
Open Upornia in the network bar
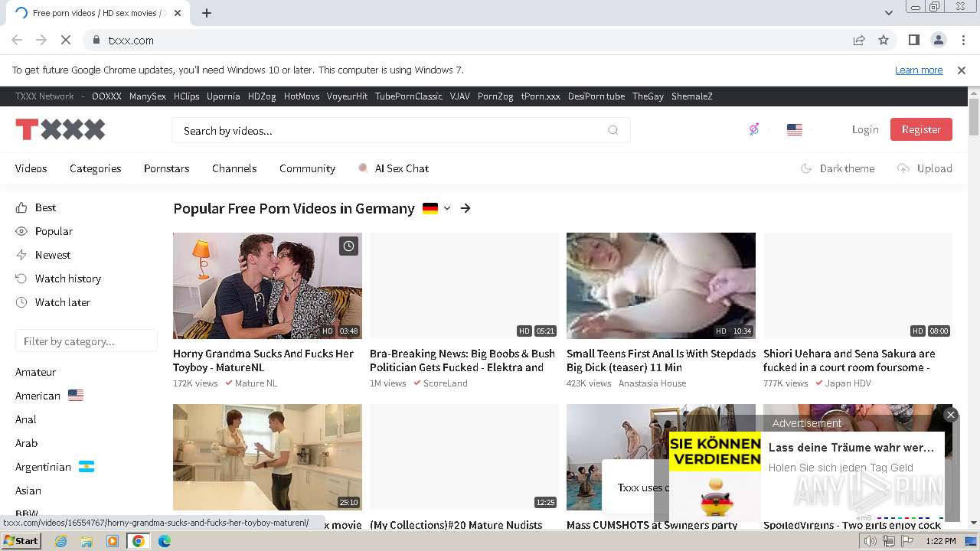[x=224, y=96]
